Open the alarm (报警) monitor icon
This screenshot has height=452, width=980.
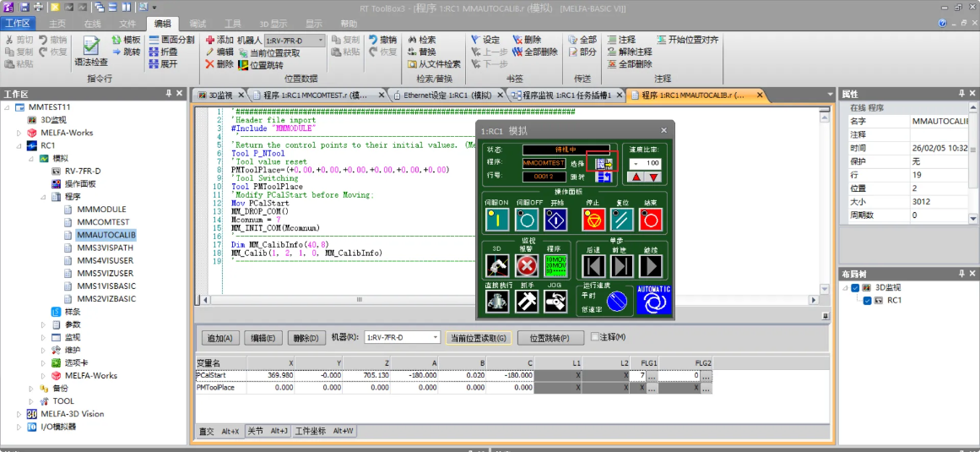click(527, 266)
